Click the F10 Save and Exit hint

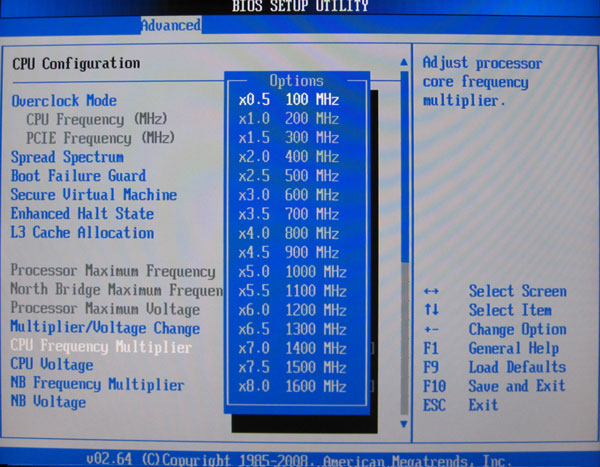[494, 386]
